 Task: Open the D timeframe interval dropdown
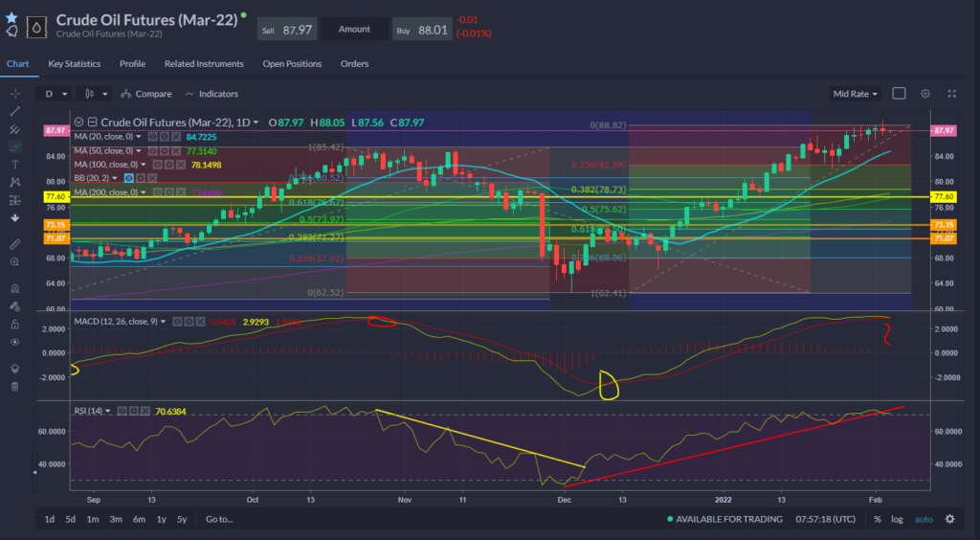[x=56, y=94]
